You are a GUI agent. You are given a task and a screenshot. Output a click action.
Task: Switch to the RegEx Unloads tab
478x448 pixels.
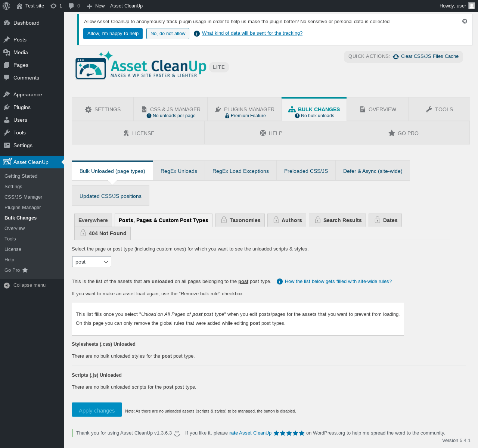coord(179,171)
